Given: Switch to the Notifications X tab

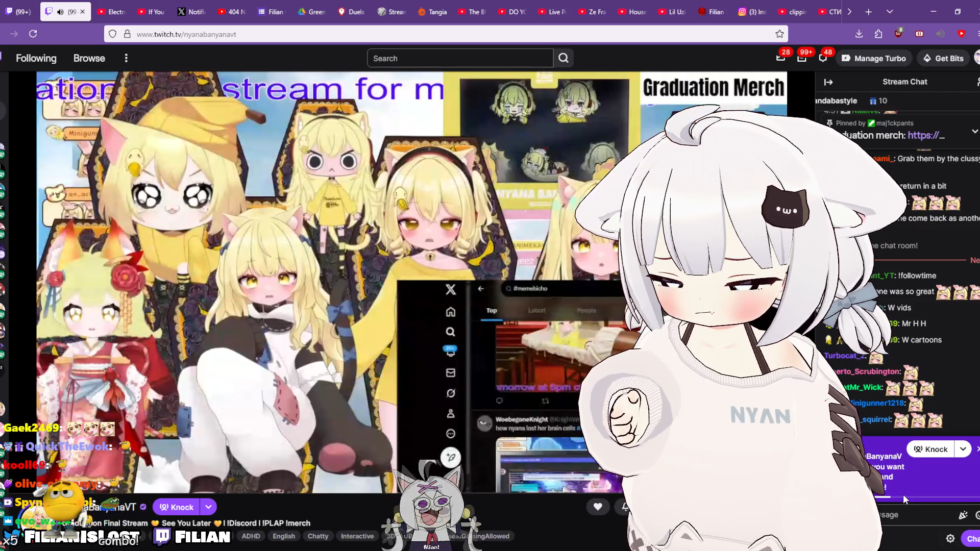Looking at the screenshot, I should [191, 12].
